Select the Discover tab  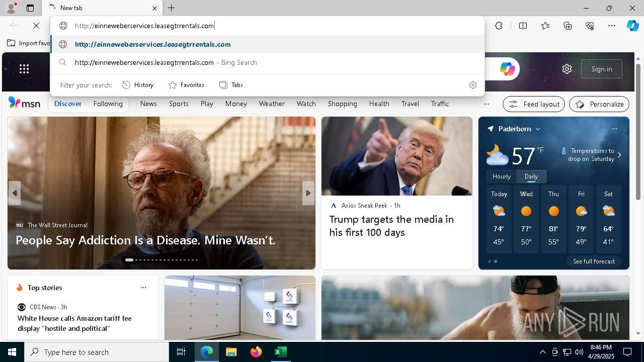pyautogui.click(x=68, y=104)
